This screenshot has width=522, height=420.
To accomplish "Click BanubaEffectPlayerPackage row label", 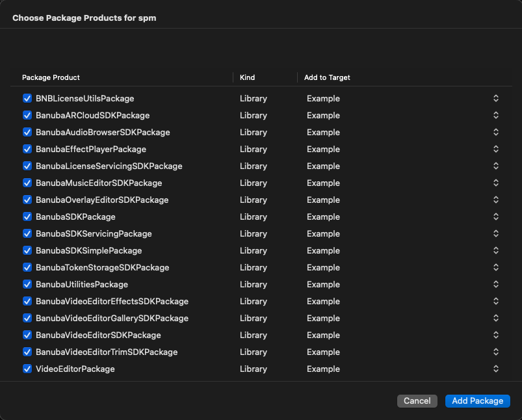I will click(x=91, y=150).
